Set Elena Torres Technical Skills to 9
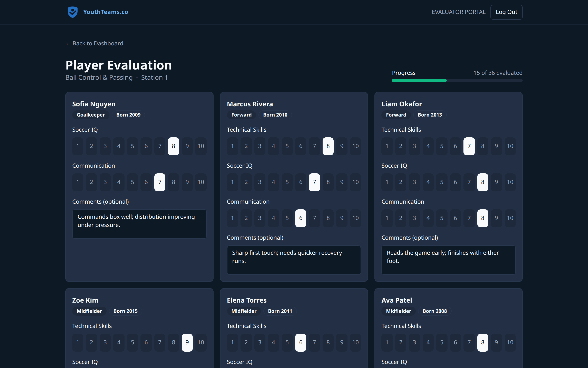This screenshot has height=368, width=588. 342,342
